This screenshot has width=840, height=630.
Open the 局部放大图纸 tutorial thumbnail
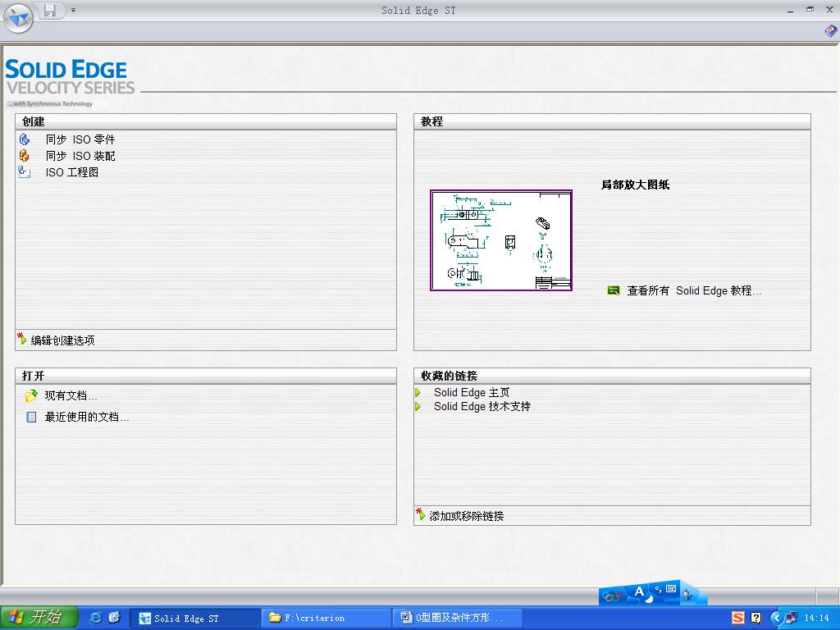(501, 240)
